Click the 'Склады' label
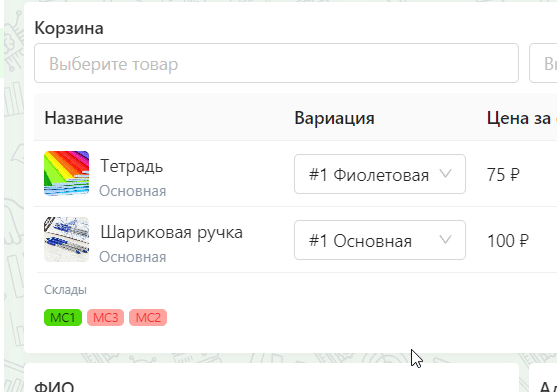 point(65,290)
